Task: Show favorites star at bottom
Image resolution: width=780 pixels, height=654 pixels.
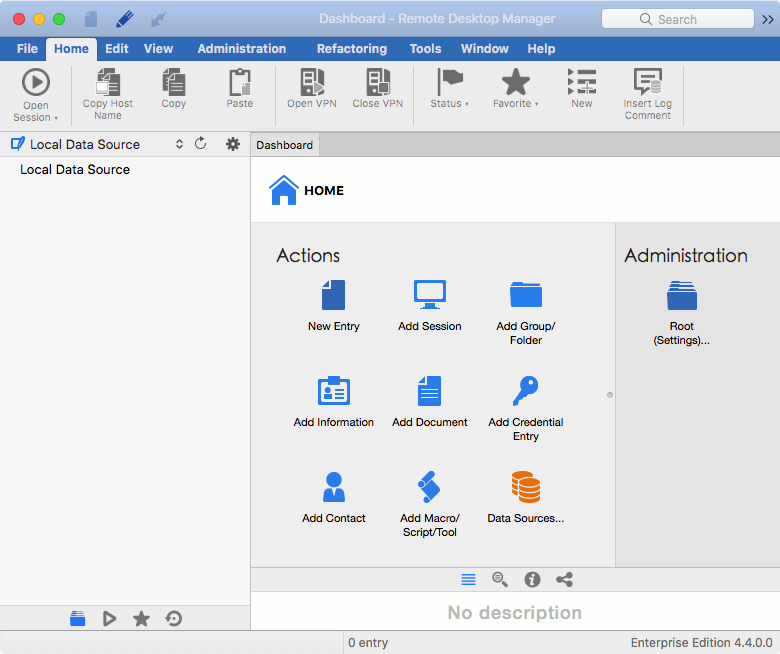Action: 141,619
